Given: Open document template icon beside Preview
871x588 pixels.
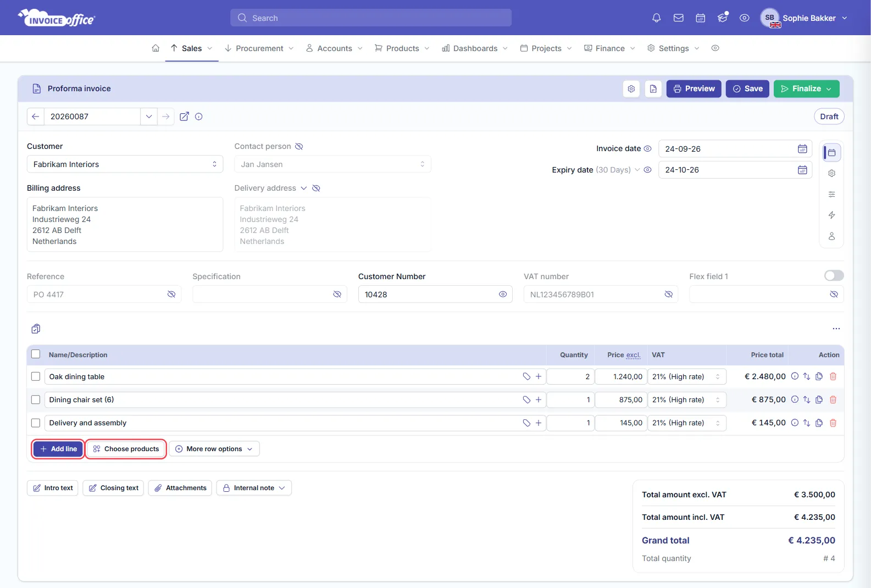Looking at the screenshot, I should click(x=653, y=88).
